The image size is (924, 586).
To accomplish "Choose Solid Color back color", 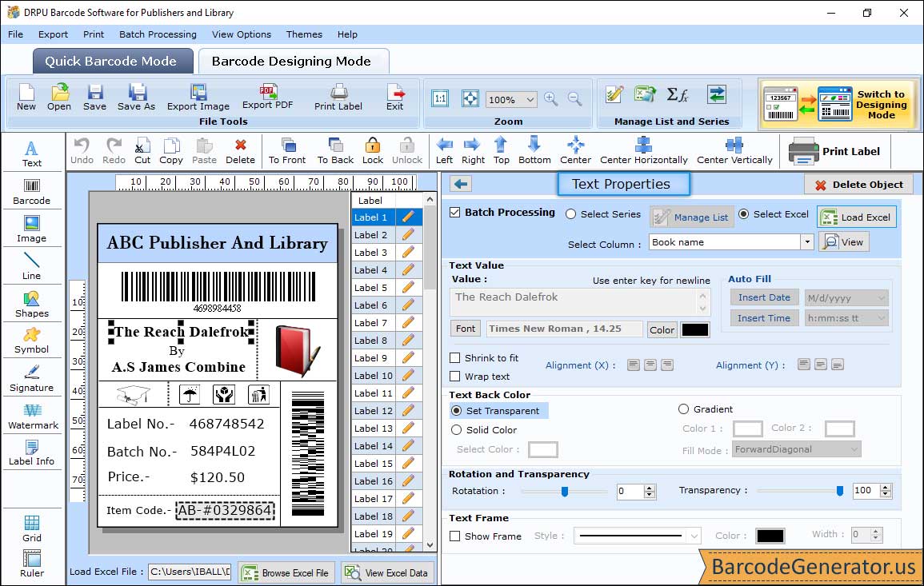I will pyautogui.click(x=456, y=430).
